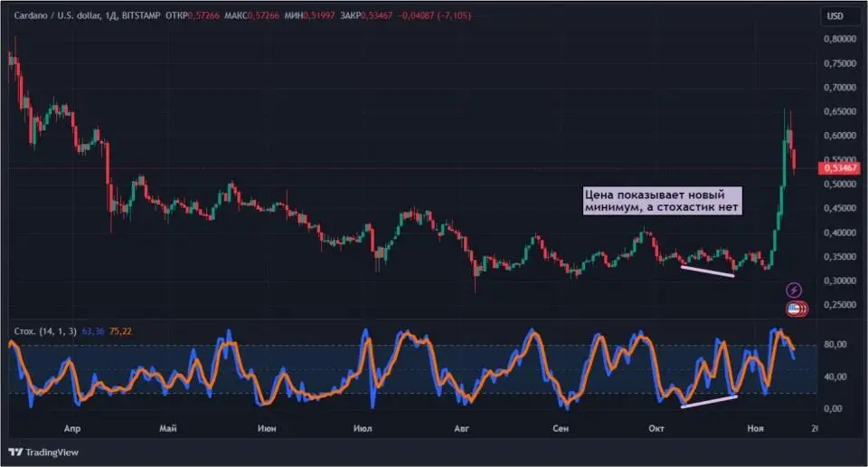
Task: Click the 0,30000 level on price scale
Action: click(x=837, y=281)
